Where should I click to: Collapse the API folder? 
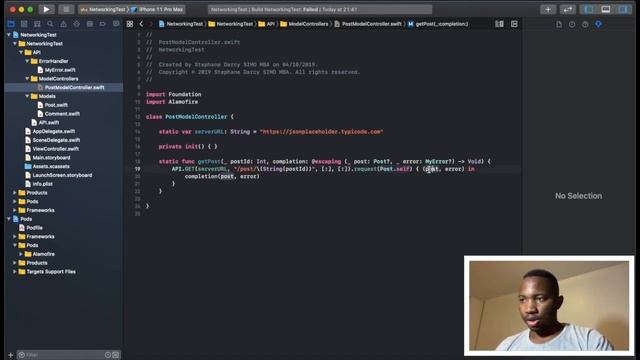(21, 53)
